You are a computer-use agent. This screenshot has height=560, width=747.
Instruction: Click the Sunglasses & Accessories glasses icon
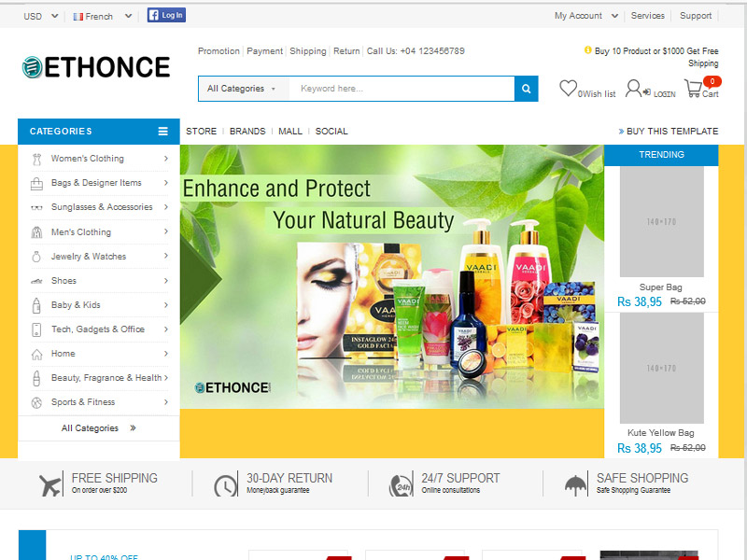(36, 207)
